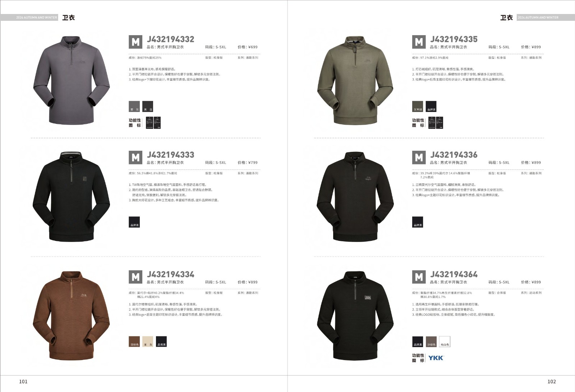Click the blue YKK logo icon

[x=436, y=358]
